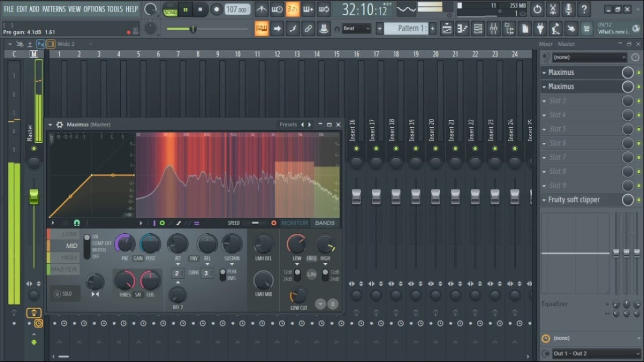Toggle the auto scroll arrow icon

point(277,29)
